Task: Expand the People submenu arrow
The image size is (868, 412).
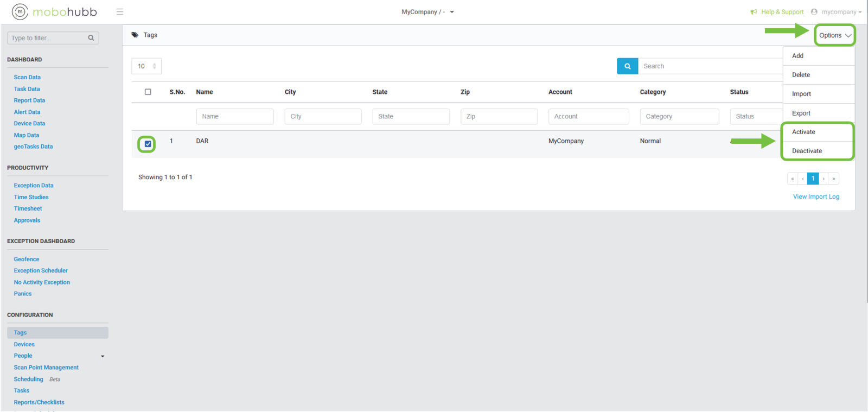Action: coord(103,356)
